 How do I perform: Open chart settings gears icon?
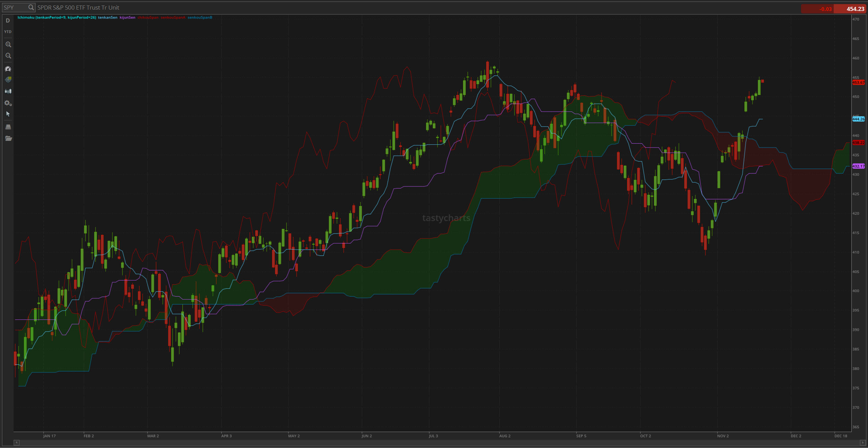coord(8,103)
